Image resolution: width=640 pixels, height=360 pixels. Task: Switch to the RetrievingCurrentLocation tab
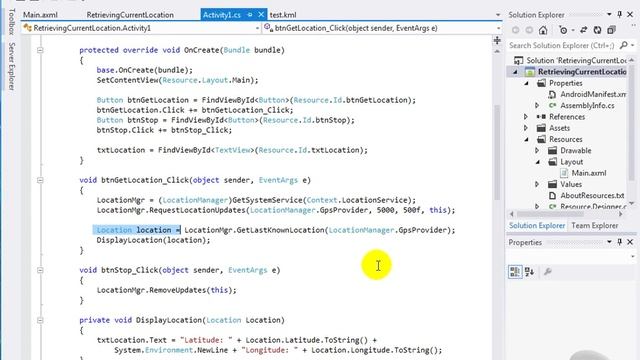pyautogui.click(x=130, y=15)
